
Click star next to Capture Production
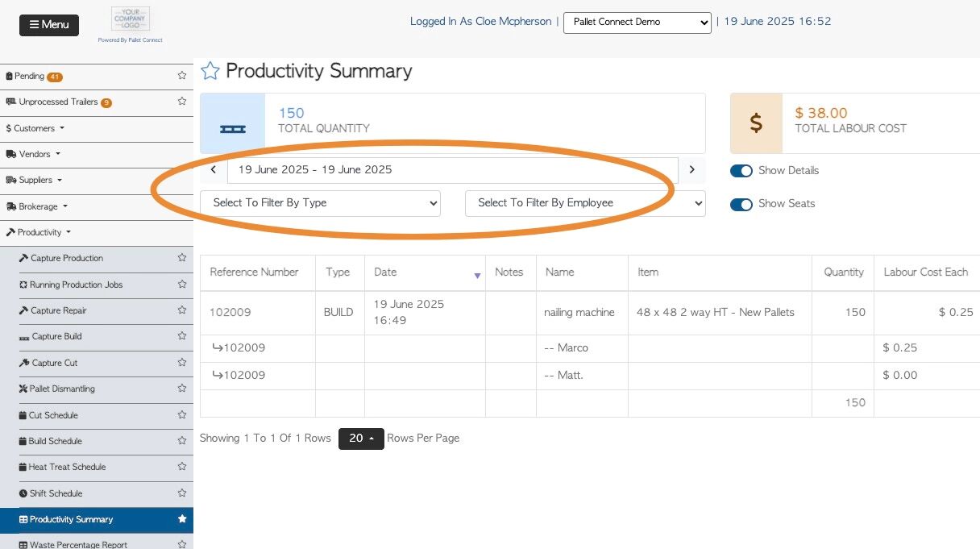(x=182, y=258)
